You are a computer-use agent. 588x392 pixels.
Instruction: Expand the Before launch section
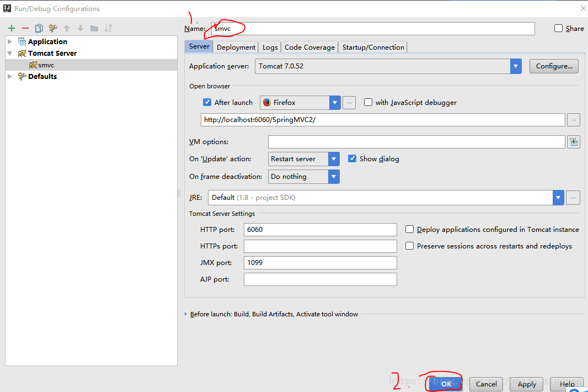pos(186,314)
